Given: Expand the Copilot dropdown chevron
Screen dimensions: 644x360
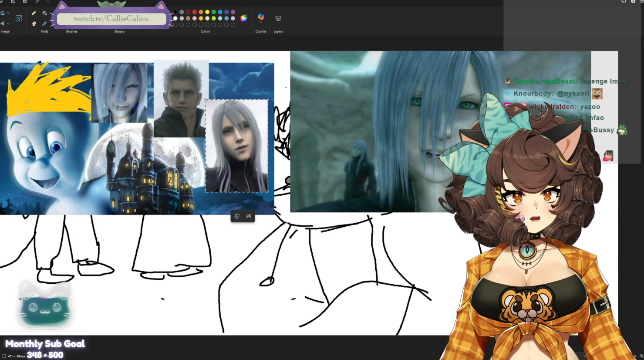Looking at the screenshot, I should (261, 23).
